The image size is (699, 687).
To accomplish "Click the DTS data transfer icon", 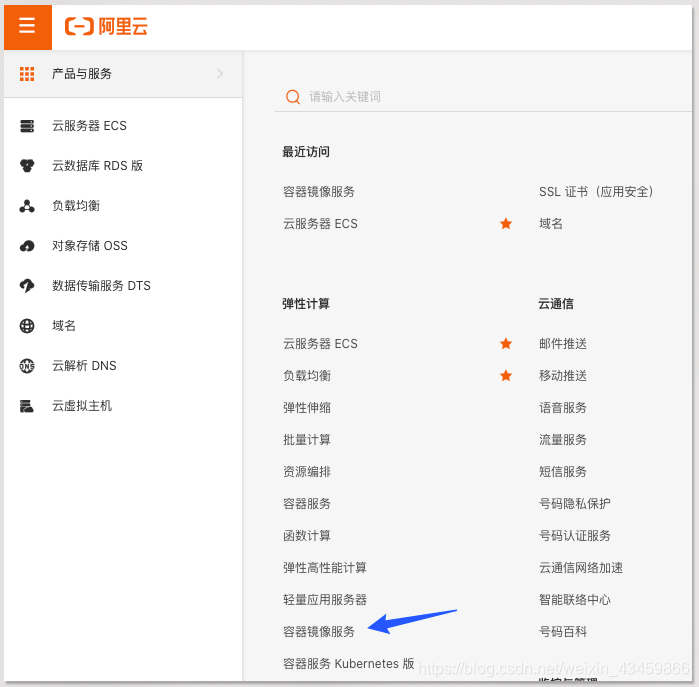I will point(27,286).
